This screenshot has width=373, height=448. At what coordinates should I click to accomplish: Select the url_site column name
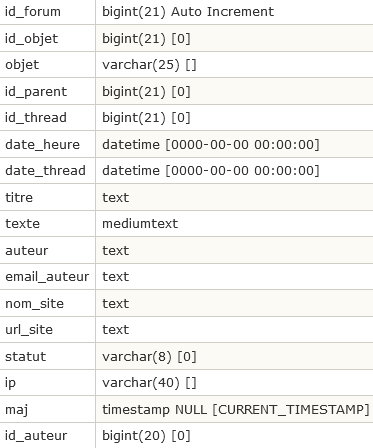pos(29,329)
